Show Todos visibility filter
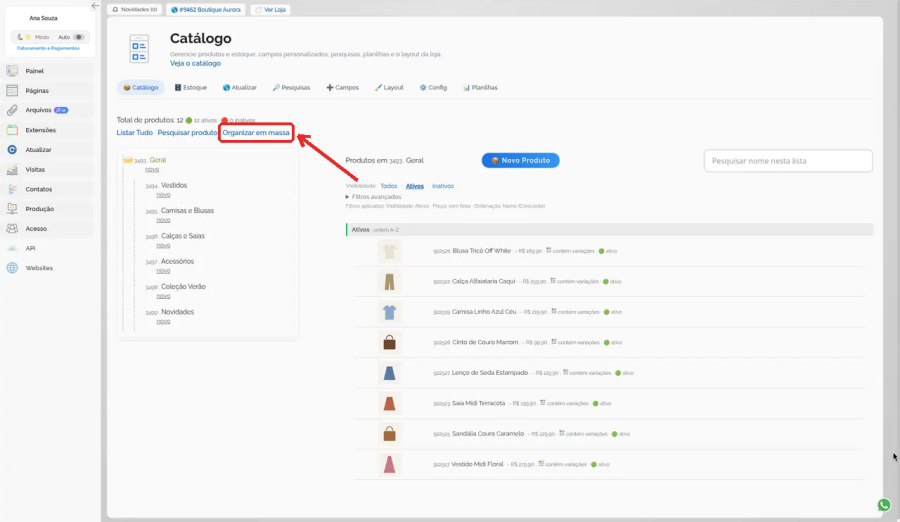 tap(389, 186)
